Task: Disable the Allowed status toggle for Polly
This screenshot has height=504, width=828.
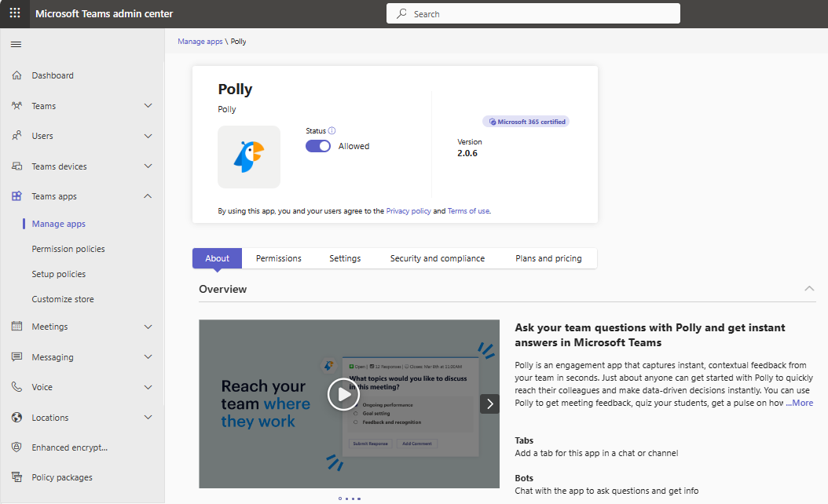Action: pyautogui.click(x=317, y=146)
